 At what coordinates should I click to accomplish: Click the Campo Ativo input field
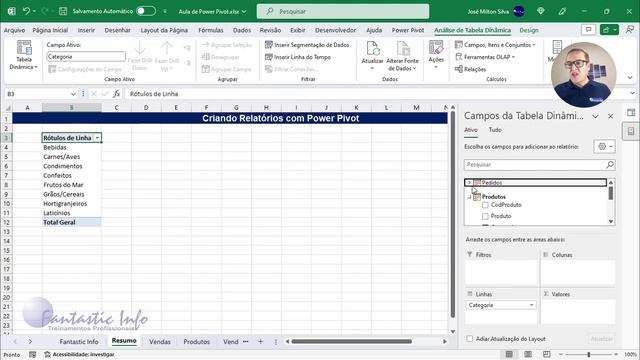pyautogui.click(x=86, y=57)
